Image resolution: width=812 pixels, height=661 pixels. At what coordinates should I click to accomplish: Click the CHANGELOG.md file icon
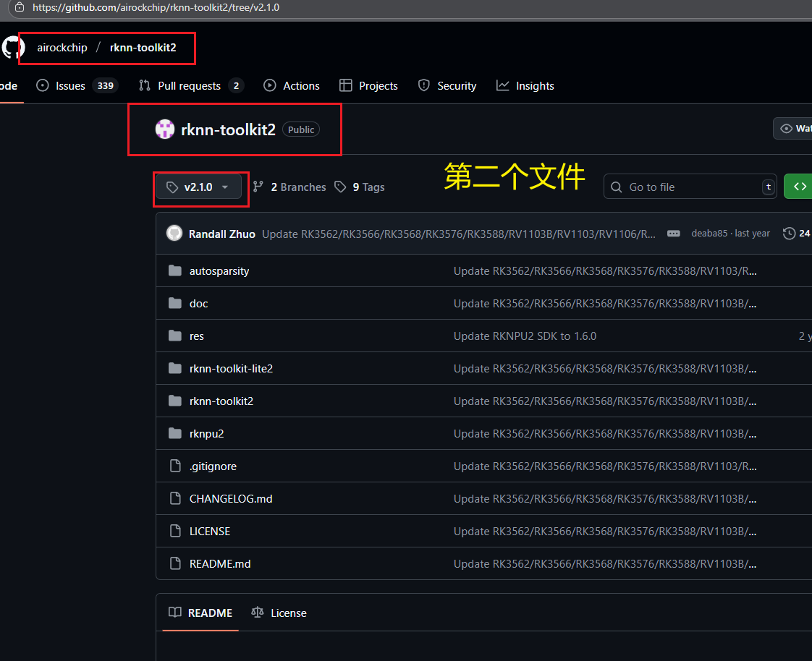pos(176,498)
